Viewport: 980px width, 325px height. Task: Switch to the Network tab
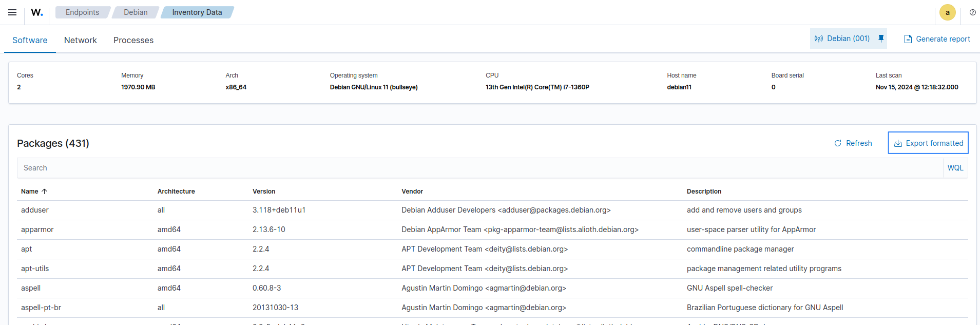click(x=80, y=40)
